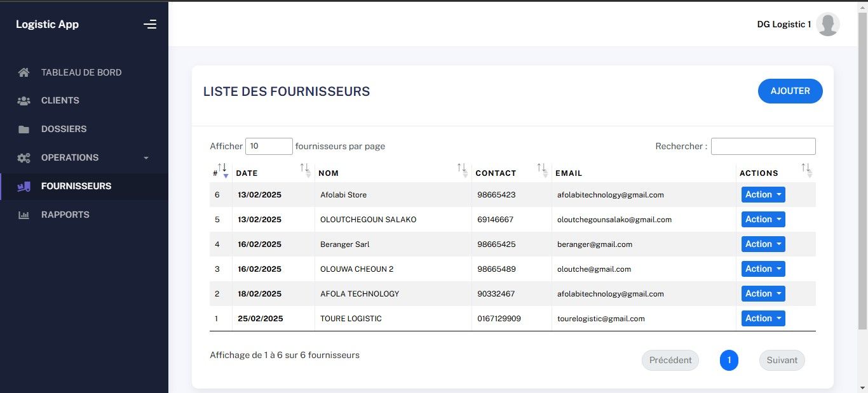The width and height of the screenshot is (868, 393).
Task: Click the Affichage de 1 à 6 info text
Action: coord(285,355)
